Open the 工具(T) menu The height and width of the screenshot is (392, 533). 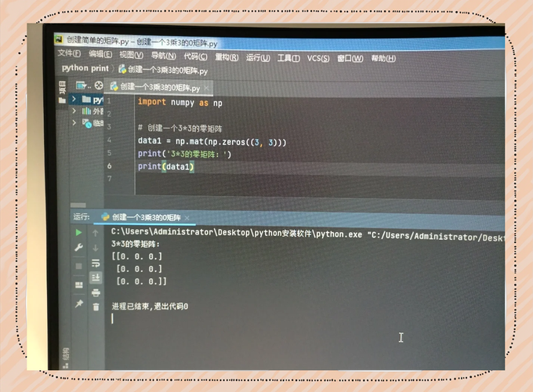[x=288, y=58]
